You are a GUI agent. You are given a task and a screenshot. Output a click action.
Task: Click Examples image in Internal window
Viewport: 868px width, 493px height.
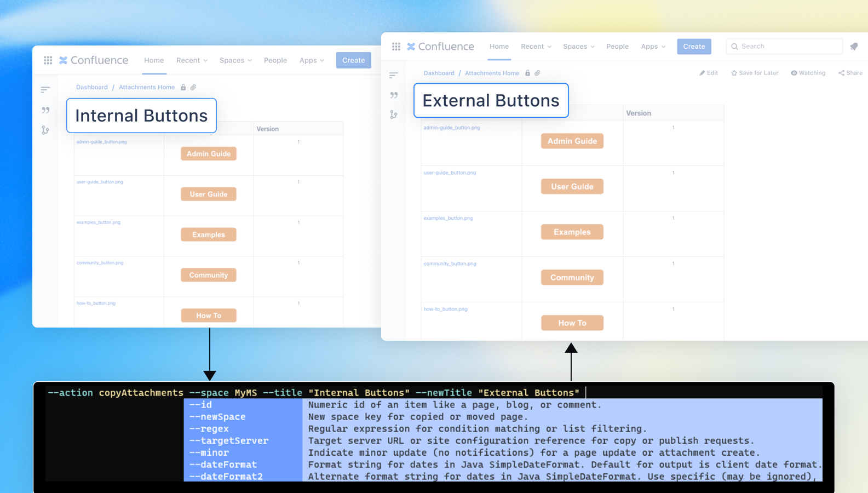209,235
